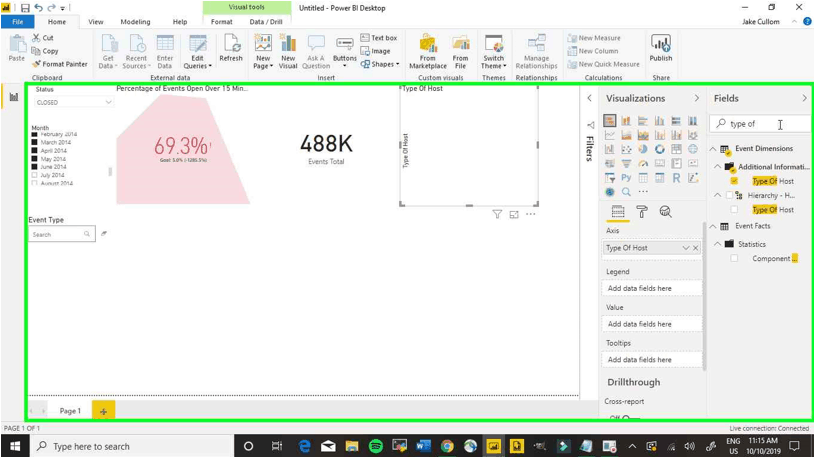
Task: Click the Fields search box
Action: [x=759, y=124]
